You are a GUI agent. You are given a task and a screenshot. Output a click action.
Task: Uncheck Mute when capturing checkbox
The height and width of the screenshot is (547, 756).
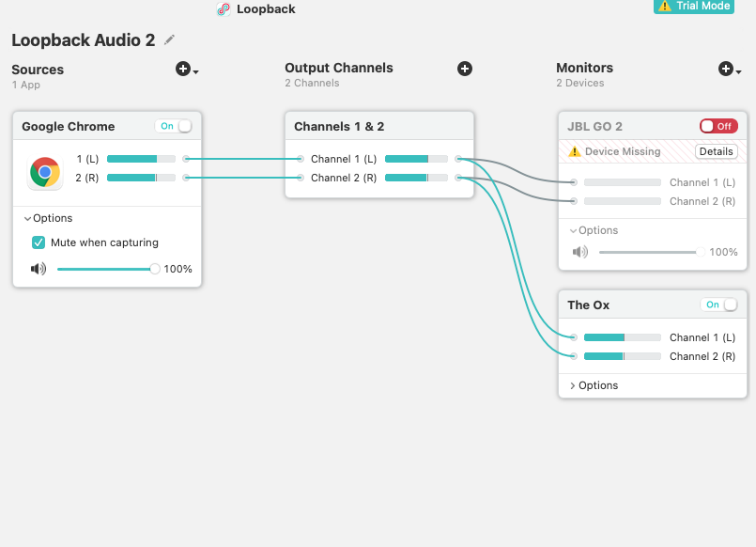click(x=39, y=242)
